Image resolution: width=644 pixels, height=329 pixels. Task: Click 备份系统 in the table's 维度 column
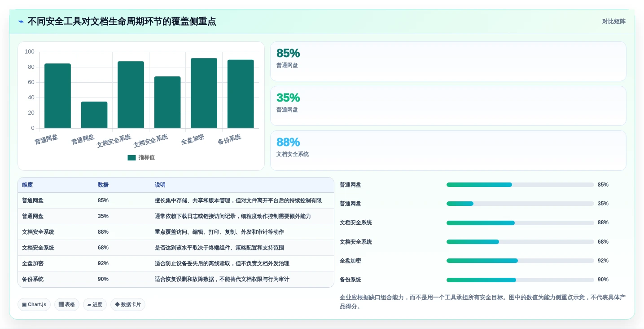[x=33, y=279]
